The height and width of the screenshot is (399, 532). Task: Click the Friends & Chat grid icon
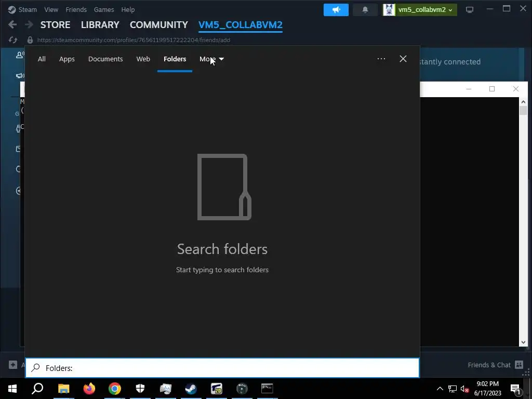[x=519, y=365]
